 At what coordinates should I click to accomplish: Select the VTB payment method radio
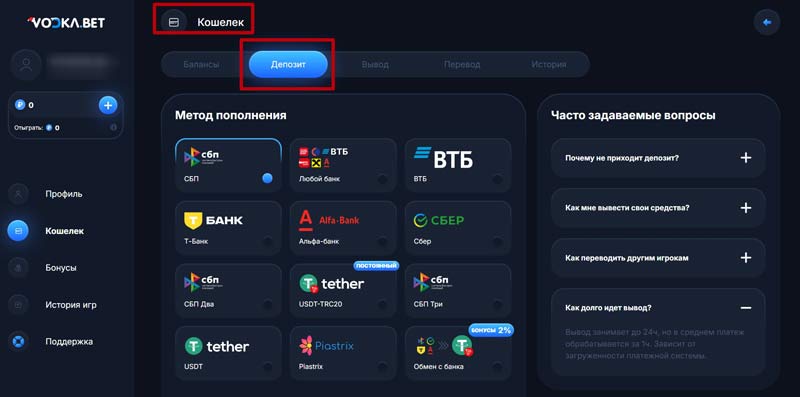click(x=497, y=179)
